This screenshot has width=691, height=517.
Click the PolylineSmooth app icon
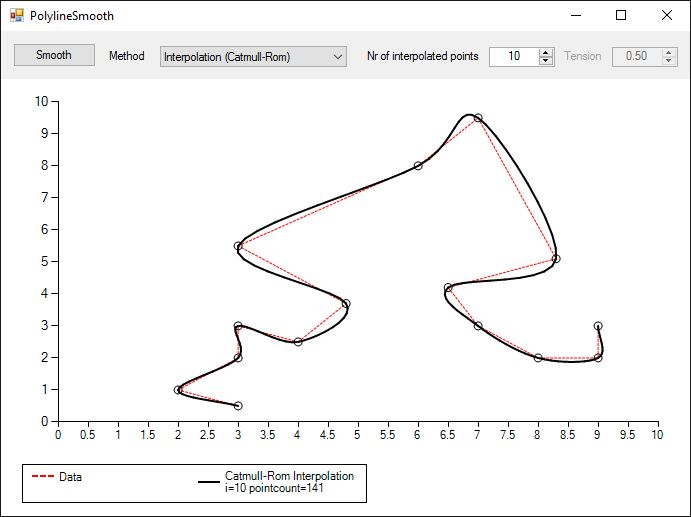pos(16,15)
